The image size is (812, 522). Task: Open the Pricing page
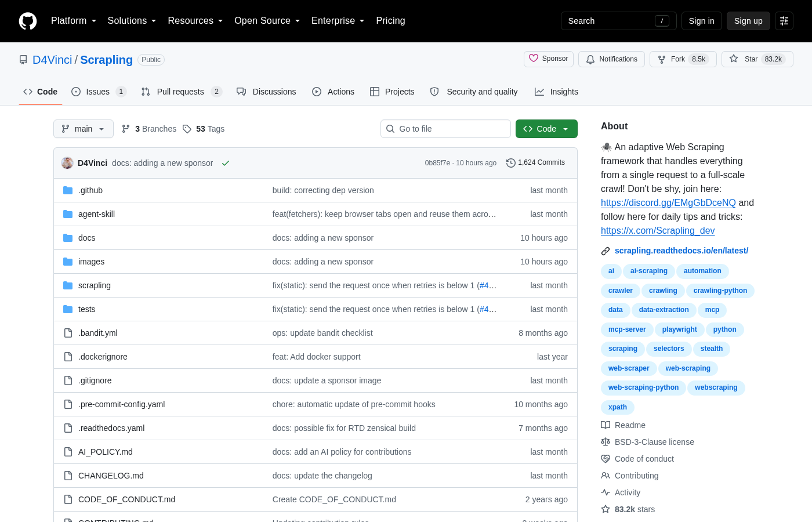click(x=390, y=21)
